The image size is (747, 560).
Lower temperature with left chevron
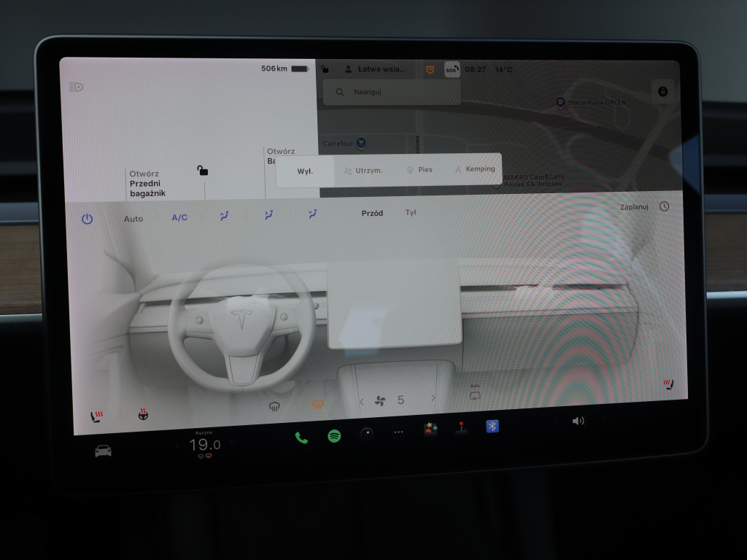[177, 446]
